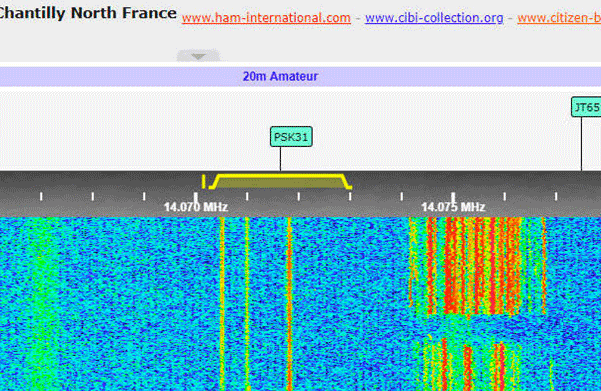Screen dimensions: 601x391
Task: Select the JT65 frequency label
Action: [586, 107]
